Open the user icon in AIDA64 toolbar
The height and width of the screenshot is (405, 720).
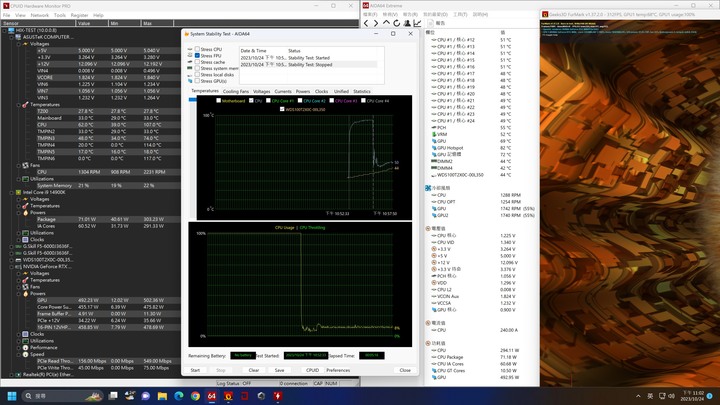407,23
